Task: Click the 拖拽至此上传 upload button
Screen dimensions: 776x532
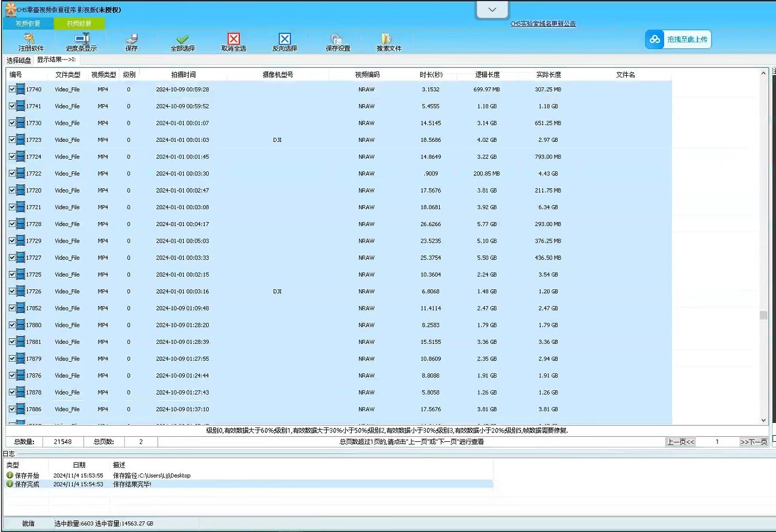Action: point(678,40)
